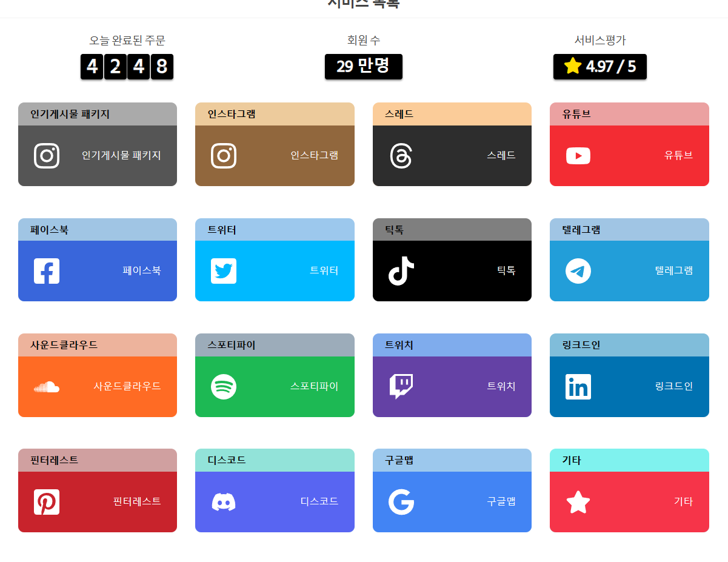Screen dimensions: 728x562
Task: Click the Google G icon in the 구글맵 card
Action: tap(401, 502)
